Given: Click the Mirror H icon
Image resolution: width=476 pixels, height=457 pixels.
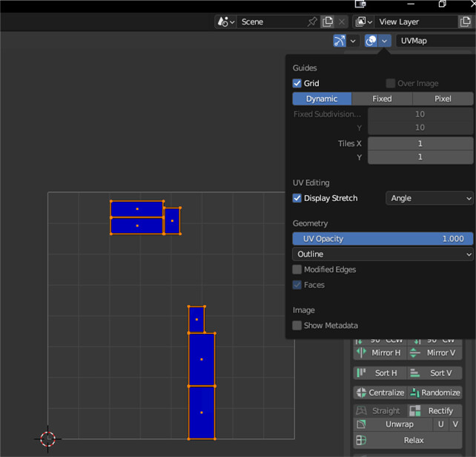Looking at the screenshot, I should (361, 352).
